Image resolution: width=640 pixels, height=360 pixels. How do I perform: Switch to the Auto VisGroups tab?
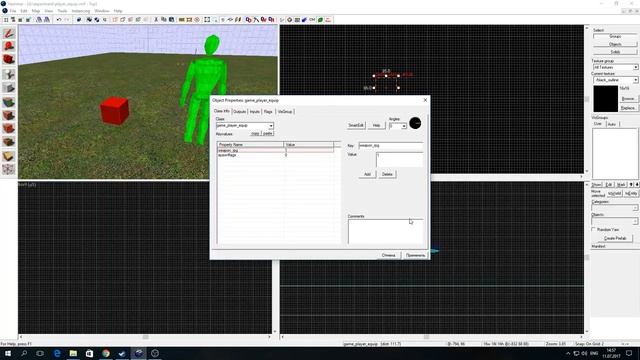click(612, 124)
